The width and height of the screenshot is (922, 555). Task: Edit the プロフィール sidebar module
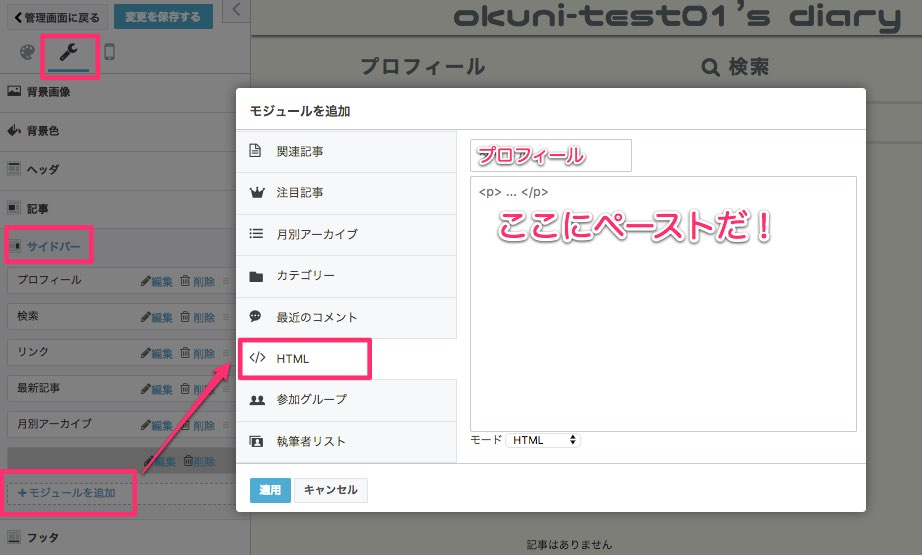156,282
